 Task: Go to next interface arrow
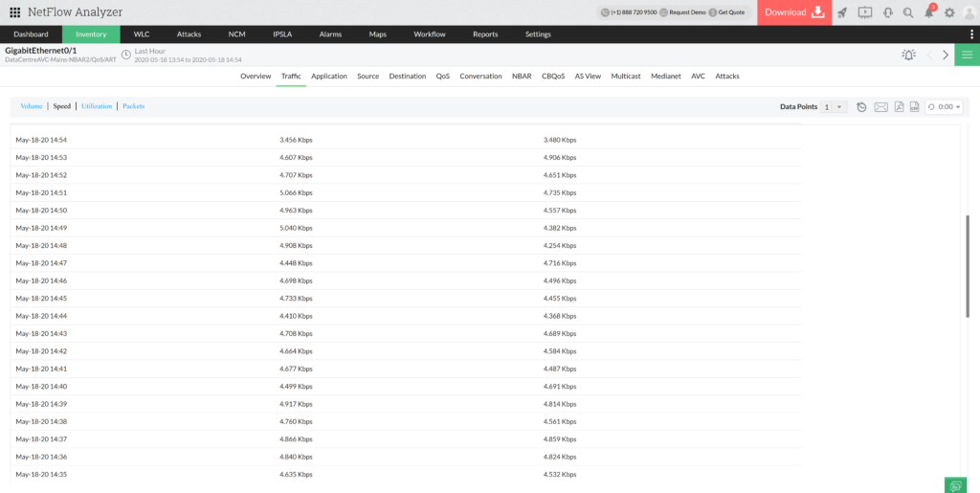click(x=946, y=55)
